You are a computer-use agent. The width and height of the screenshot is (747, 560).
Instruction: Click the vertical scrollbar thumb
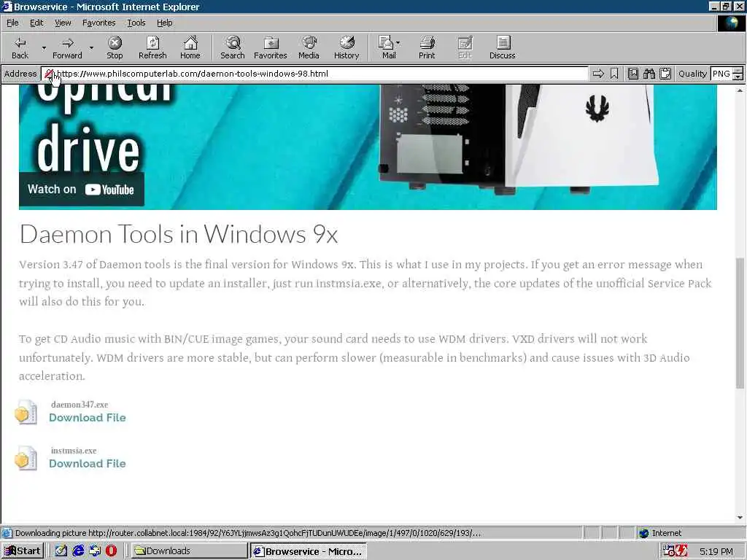pyautogui.click(x=740, y=323)
